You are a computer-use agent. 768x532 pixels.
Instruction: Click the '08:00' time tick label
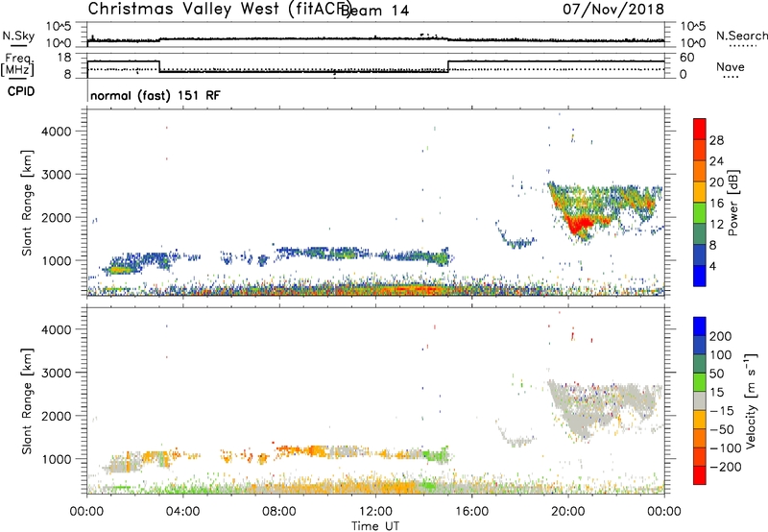pos(279,512)
